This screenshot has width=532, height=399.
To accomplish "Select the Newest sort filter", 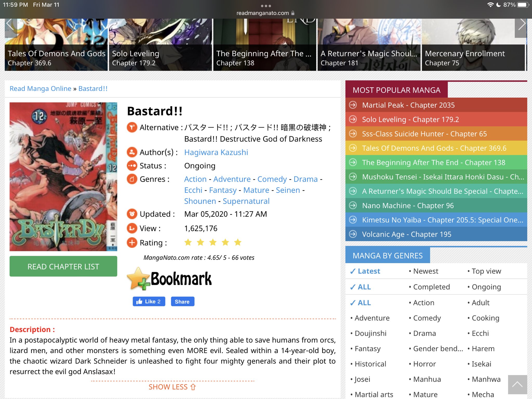I will (x=425, y=271).
